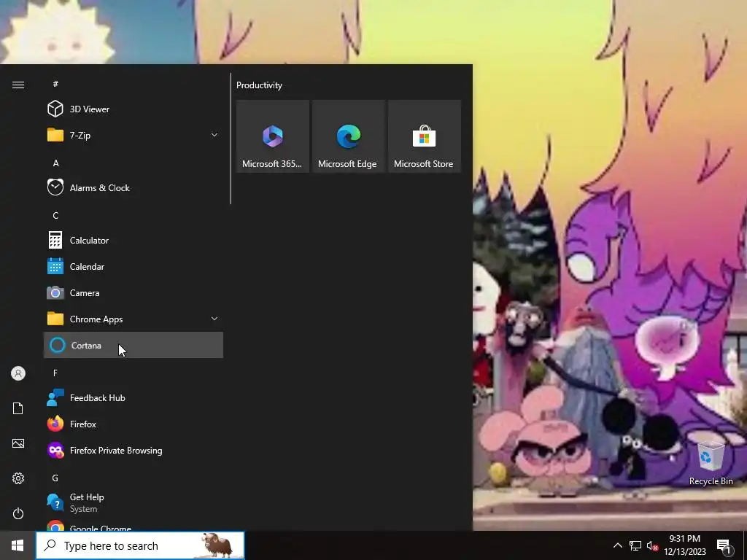747x560 pixels.
Task: Jump via the '#' letter header
Action: [x=55, y=85]
